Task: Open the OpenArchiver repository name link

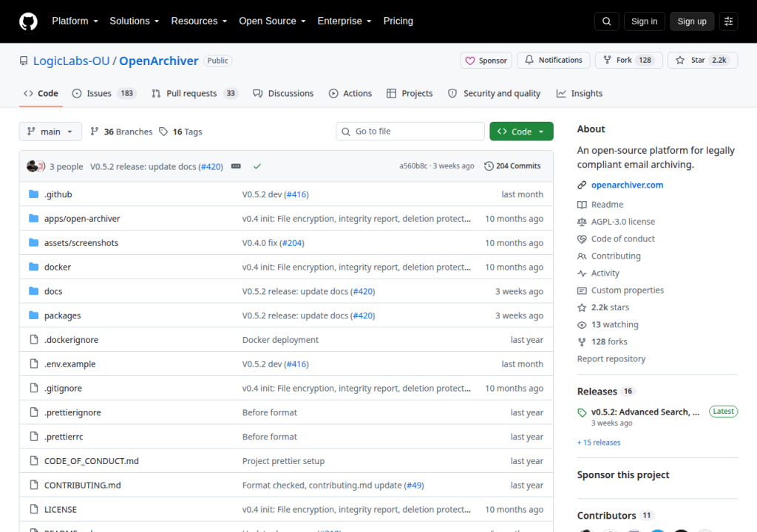Action: tap(159, 61)
